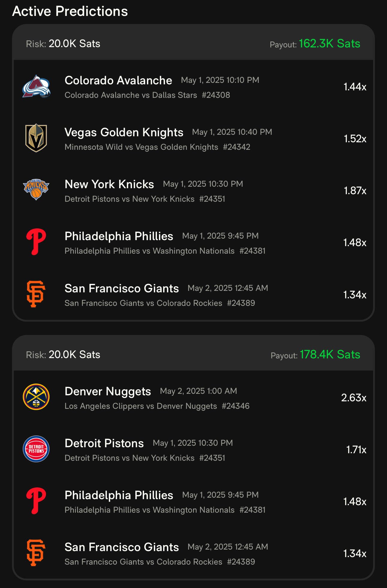
Task: Click the Denver Nuggets logo
Action: 36,397
